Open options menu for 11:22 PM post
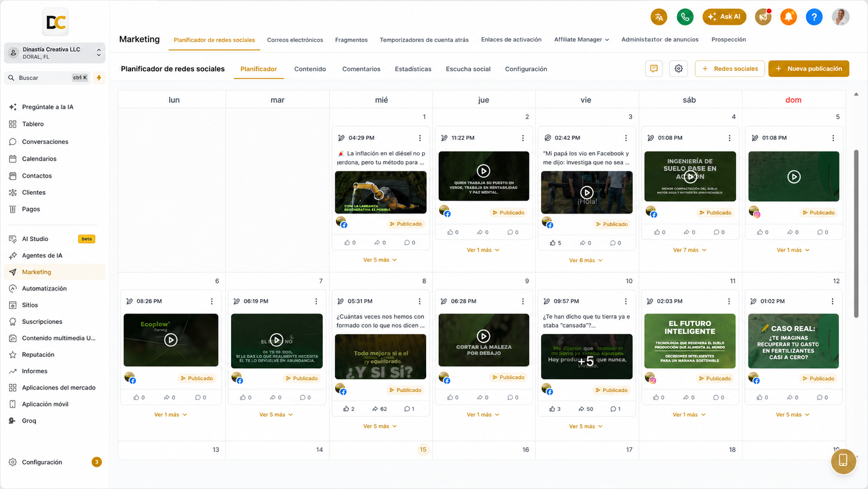 tap(523, 138)
